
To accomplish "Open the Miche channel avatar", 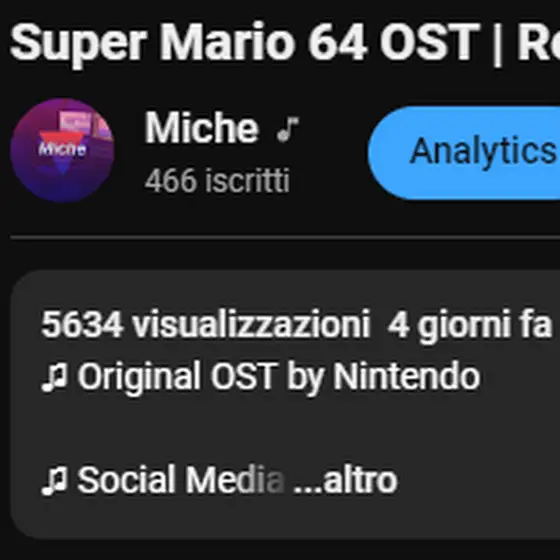I will (x=62, y=150).
